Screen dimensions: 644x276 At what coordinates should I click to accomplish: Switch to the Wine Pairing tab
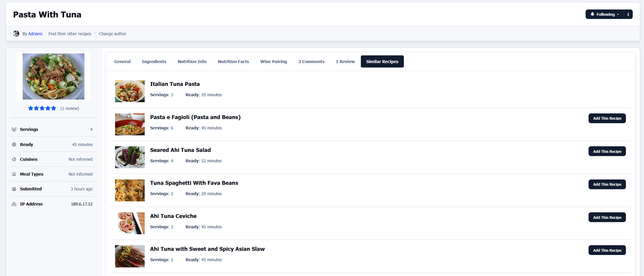273,62
